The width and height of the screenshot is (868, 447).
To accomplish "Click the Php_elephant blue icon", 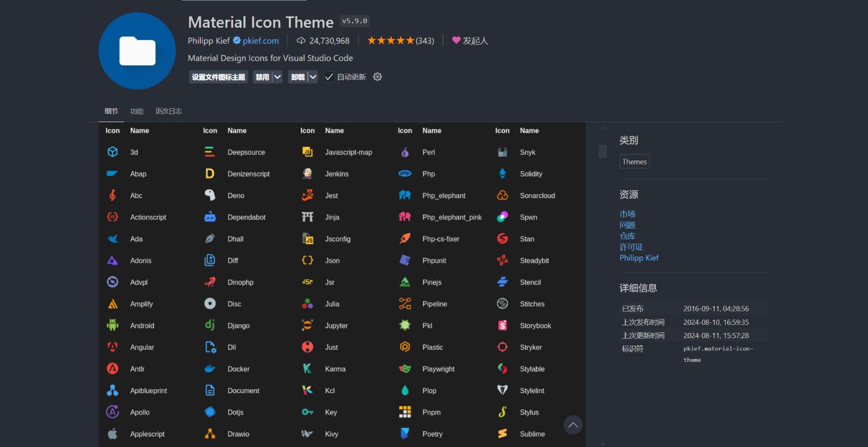I will (404, 195).
